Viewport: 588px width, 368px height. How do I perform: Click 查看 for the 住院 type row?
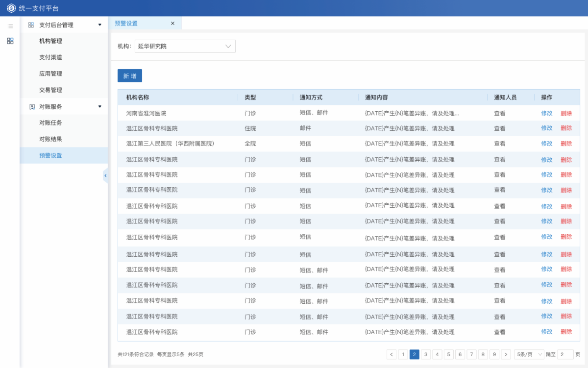coord(499,128)
